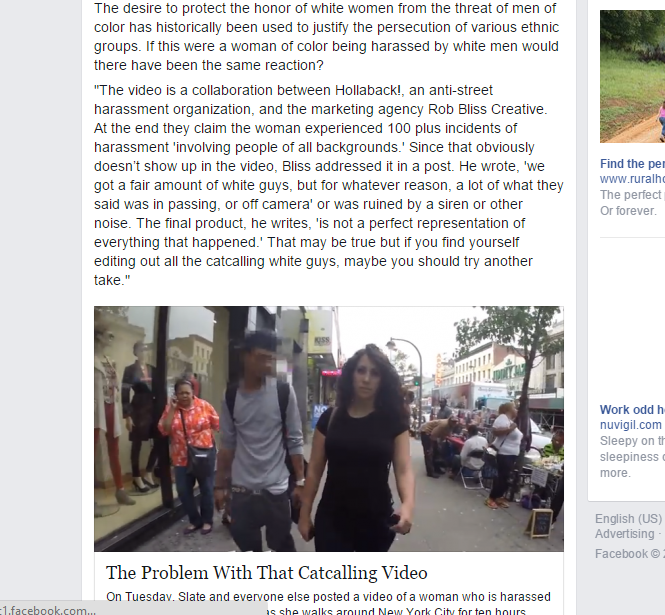Click the sentence ending "try another take."
665x615 pixels.
313,261
